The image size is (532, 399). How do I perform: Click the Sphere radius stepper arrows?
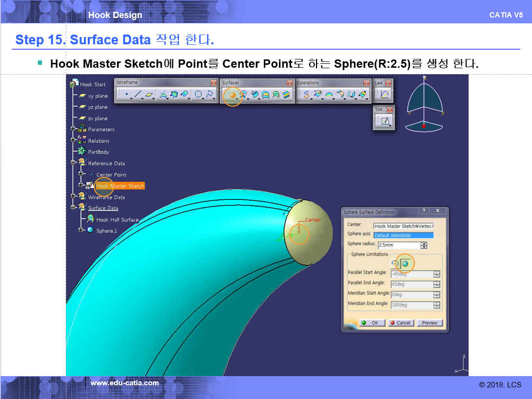pos(424,245)
